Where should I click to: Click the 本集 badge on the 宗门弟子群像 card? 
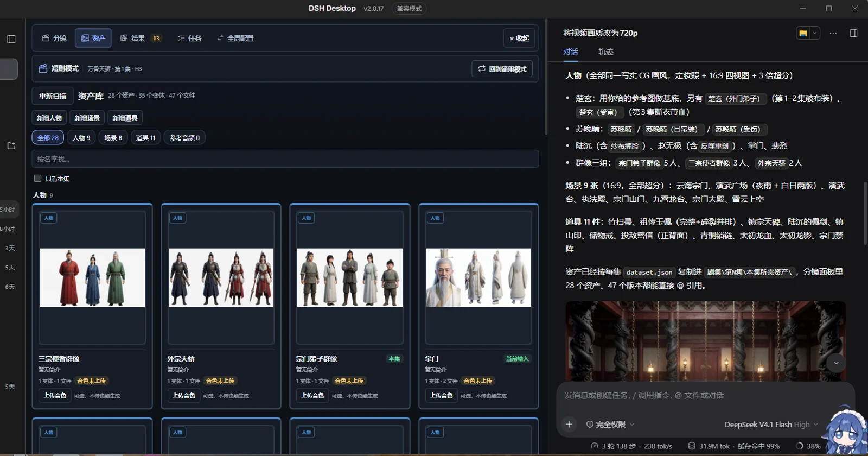(394, 359)
